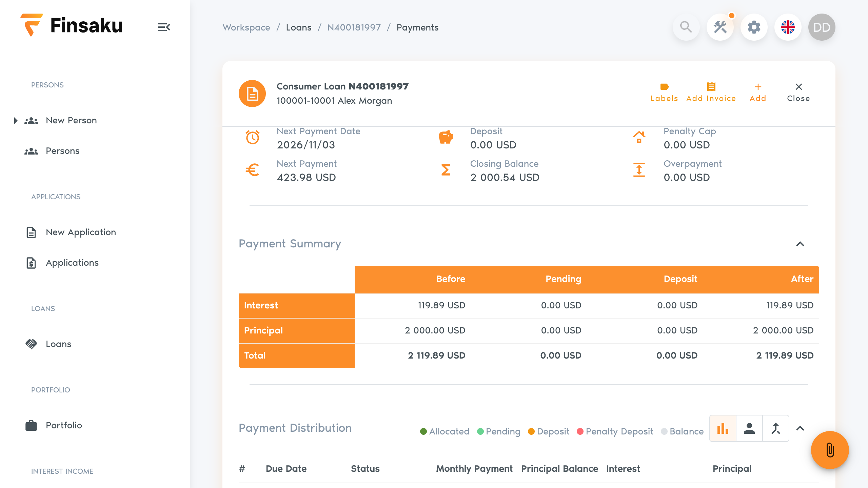Click Interest column header in distribution table
The height and width of the screenshot is (488, 868).
click(623, 469)
